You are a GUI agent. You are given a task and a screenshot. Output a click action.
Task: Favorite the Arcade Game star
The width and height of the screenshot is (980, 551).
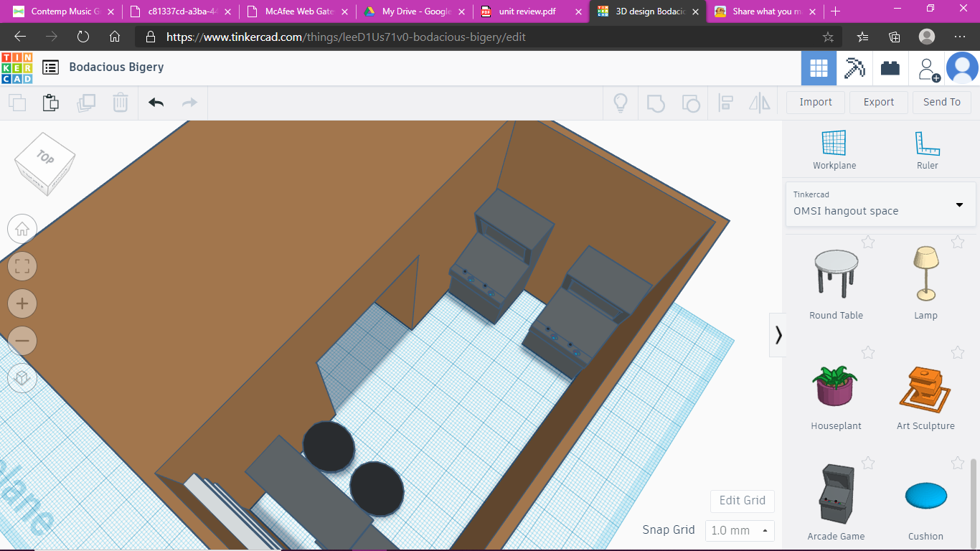pos(868,463)
